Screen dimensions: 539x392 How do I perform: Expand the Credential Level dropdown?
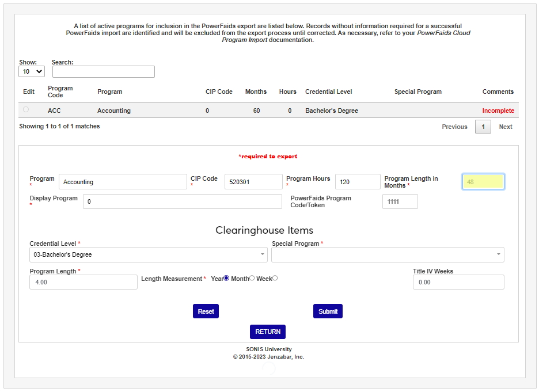(x=148, y=254)
